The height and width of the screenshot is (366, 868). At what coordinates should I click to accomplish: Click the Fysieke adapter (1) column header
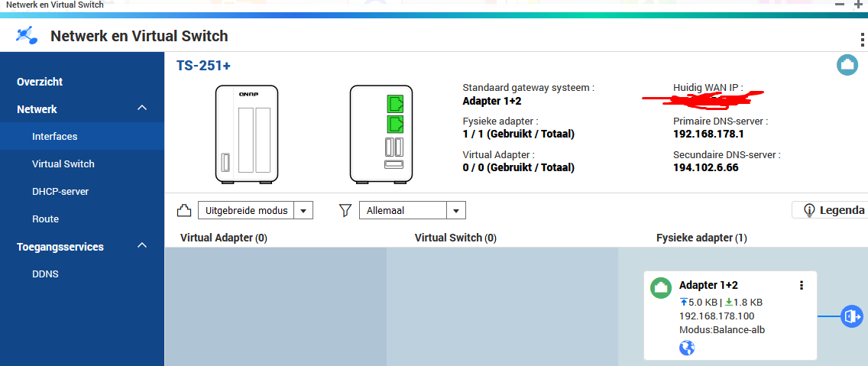click(701, 238)
